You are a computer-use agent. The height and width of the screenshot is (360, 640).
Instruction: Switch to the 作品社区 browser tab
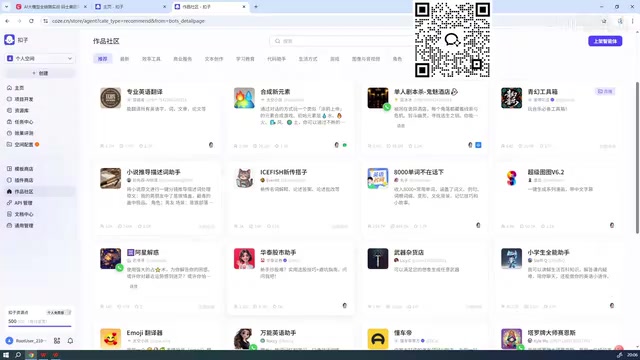[210, 7]
